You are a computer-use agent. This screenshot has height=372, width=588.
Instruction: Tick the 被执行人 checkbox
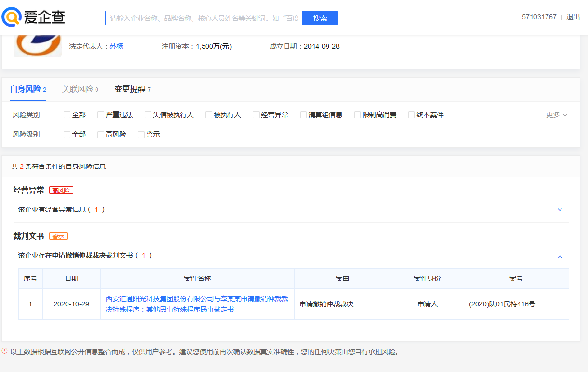(x=209, y=115)
